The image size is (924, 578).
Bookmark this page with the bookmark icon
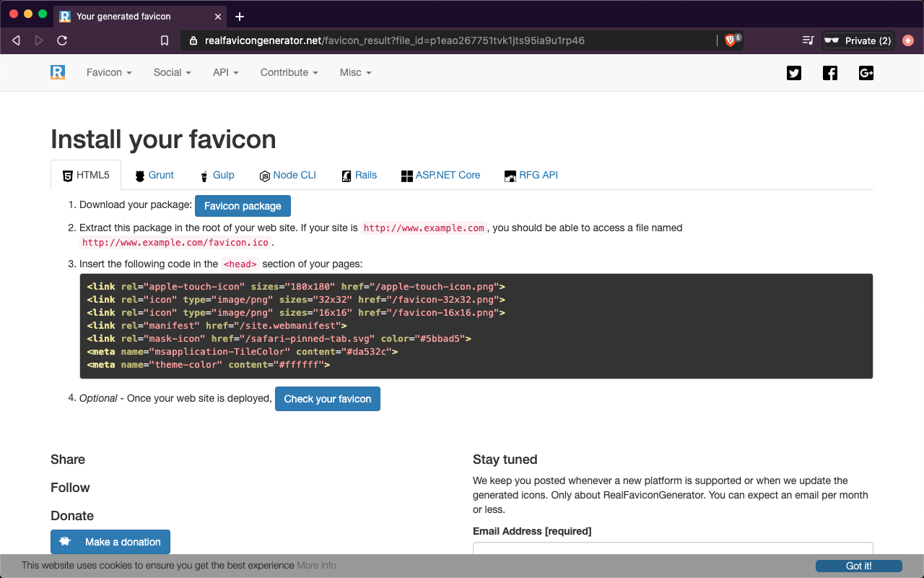point(165,40)
